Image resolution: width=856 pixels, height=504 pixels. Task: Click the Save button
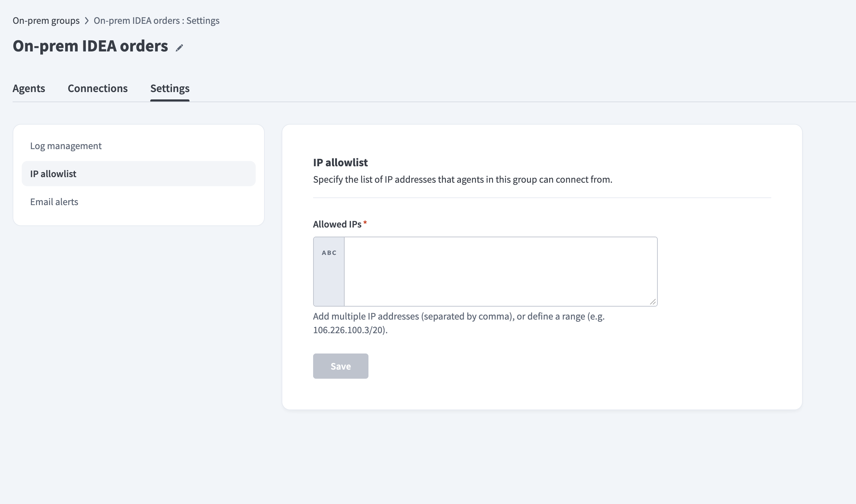click(x=340, y=366)
